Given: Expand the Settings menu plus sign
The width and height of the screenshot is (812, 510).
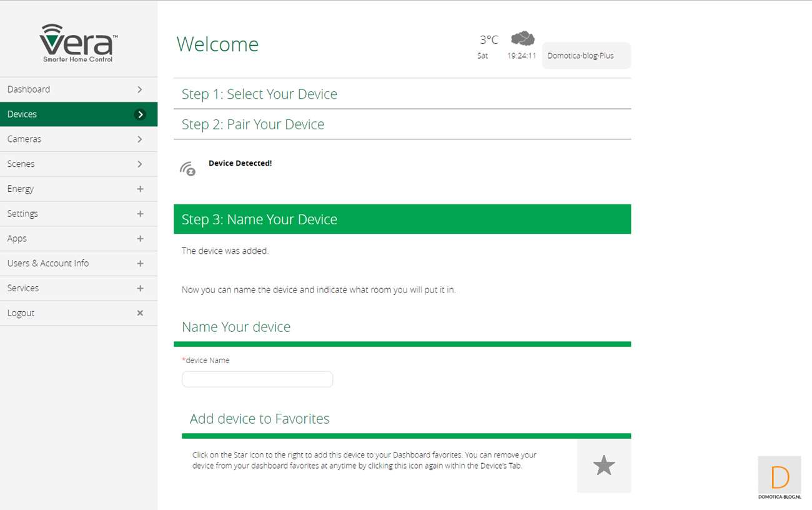Looking at the screenshot, I should tap(140, 214).
